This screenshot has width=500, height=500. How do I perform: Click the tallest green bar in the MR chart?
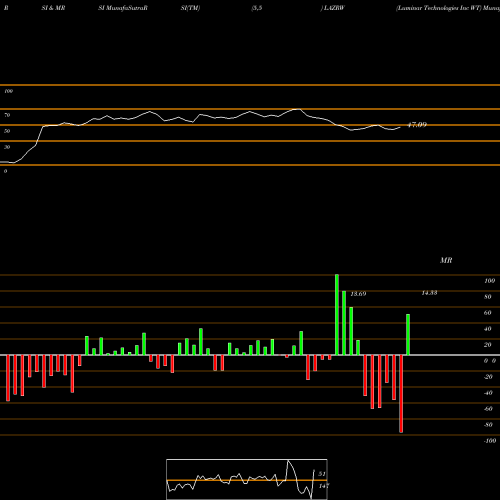click(337, 315)
